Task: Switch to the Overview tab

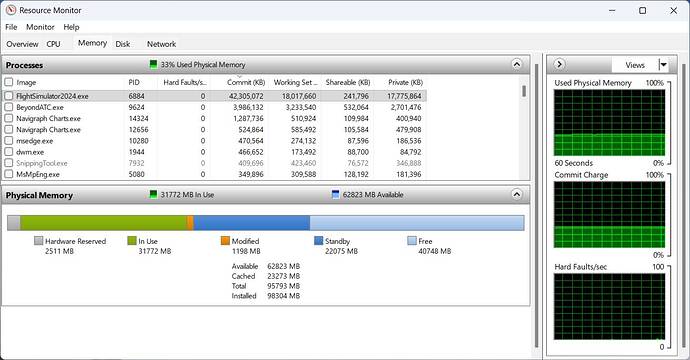Action: tap(22, 44)
